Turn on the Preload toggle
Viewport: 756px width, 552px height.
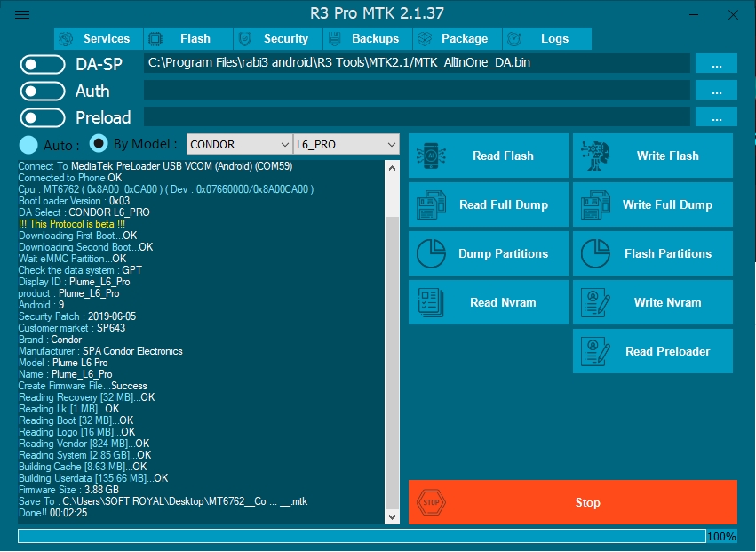(x=43, y=117)
